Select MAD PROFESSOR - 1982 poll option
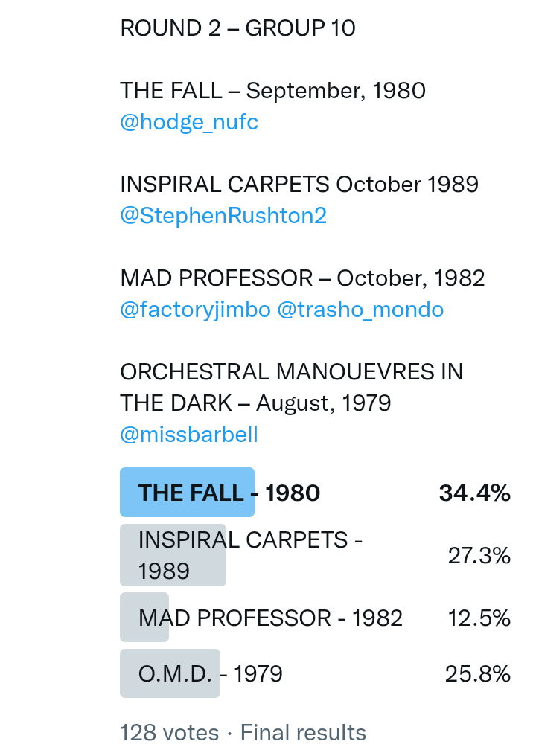This screenshot has width=536, height=756. coord(270,618)
